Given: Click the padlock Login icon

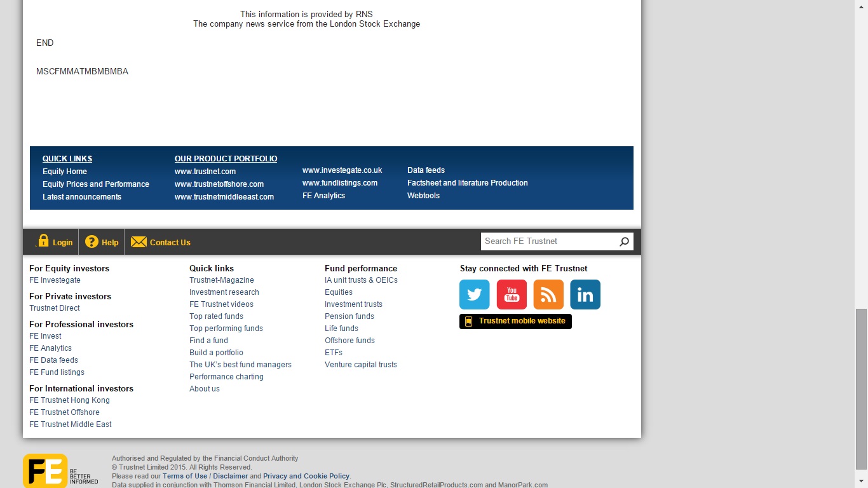Looking at the screenshot, I should pyautogui.click(x=43, y=241).
